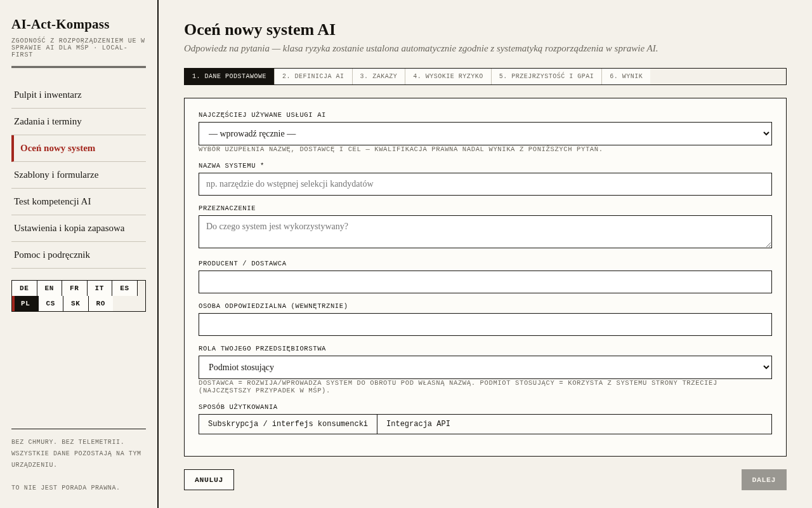Image resolution: width=812 pixels, height=508 pixels.
Task: Choose Integracja API option
Action: pyautogui.click(x=419, y=424)
